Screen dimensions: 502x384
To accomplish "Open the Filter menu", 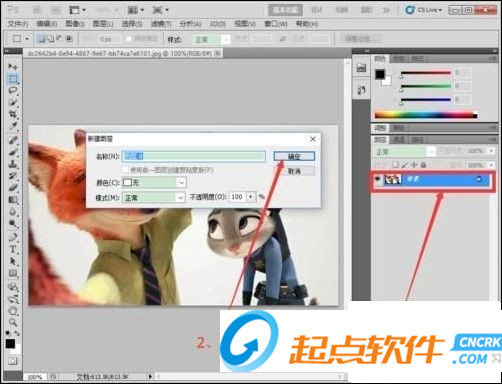I will 161,24.
